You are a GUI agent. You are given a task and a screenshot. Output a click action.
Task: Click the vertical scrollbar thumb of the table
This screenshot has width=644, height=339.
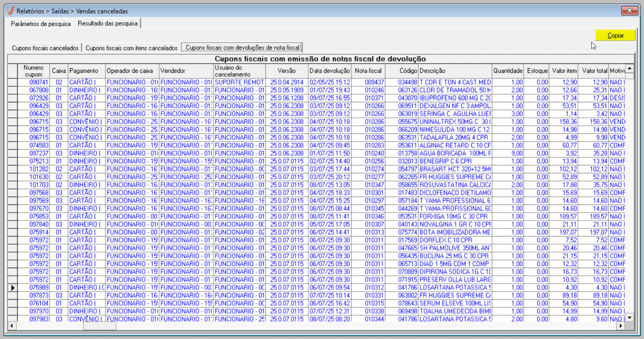629,76
